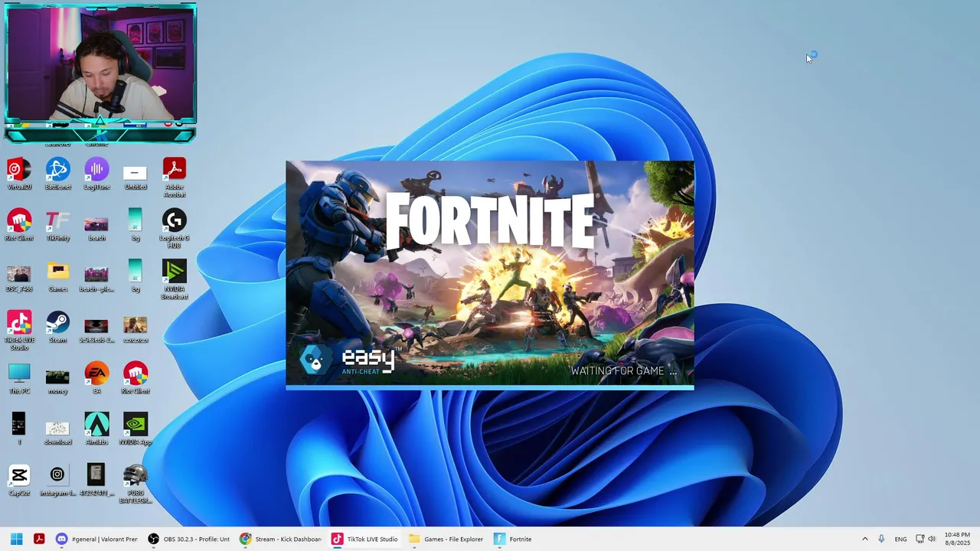
Task: Open network settings from the tray
Action: pos(920,539)
